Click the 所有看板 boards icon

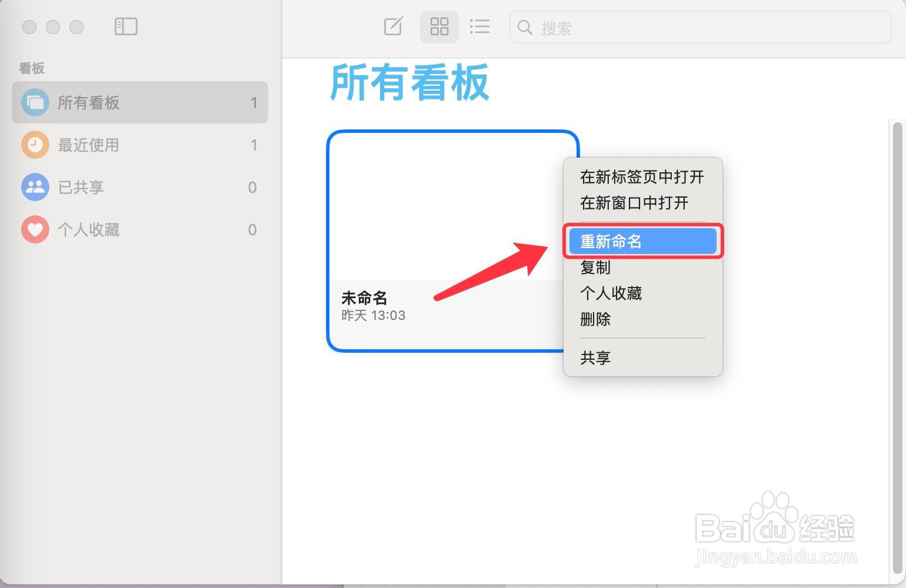35,102
